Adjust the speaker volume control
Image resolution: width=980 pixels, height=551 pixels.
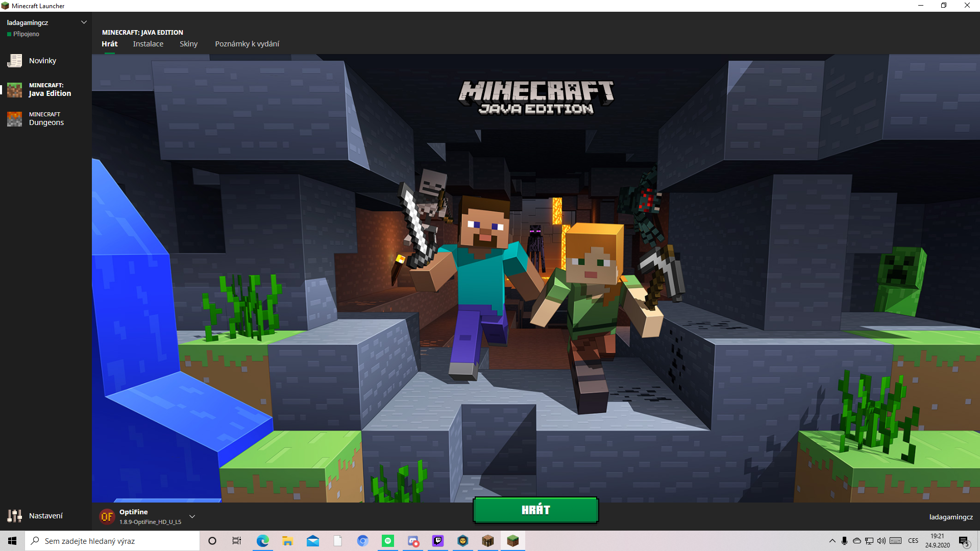tap(881, 541)
